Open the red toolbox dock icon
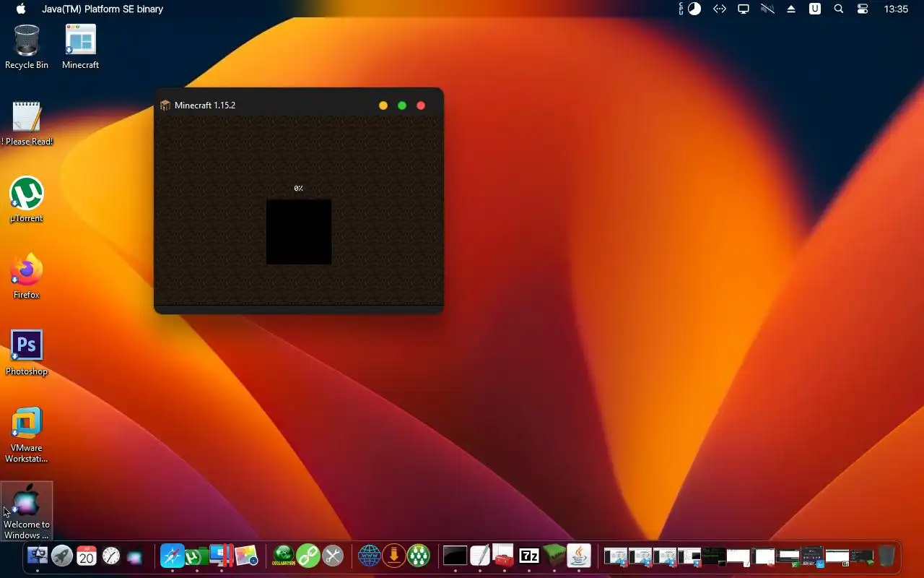This screenshot has width=924, height=578. point(504,556)
